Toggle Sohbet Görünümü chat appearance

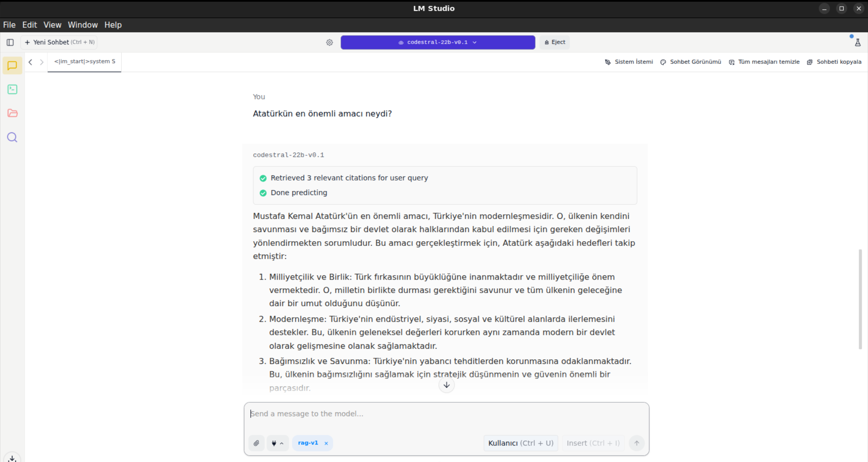pos(691,62)
